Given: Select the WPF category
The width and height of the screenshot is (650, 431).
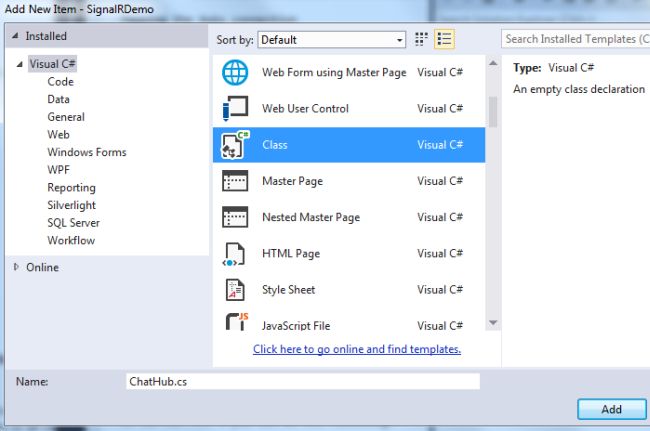Looking at the screenshot, I should pyautogui.click(x=58, y=169).
